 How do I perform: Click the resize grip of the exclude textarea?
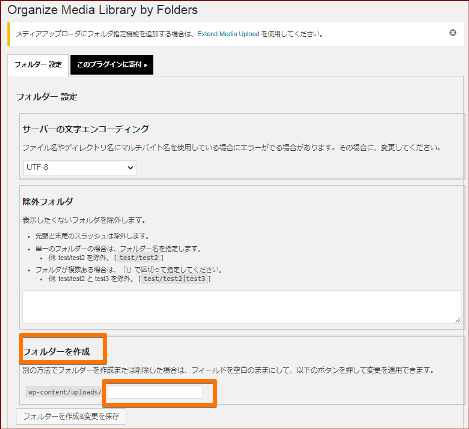coord(458,320)
